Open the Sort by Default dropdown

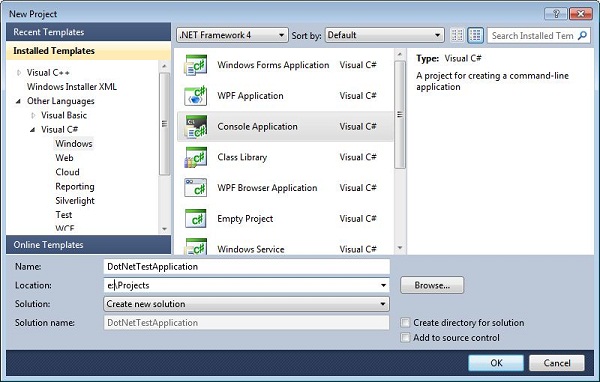click(384, 35)
